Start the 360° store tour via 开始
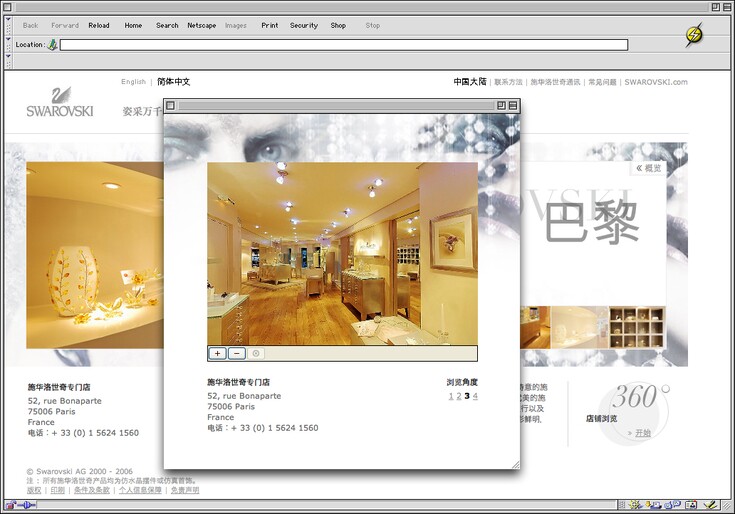The height and width of the screenshot is (514, 735). point(643,433)
